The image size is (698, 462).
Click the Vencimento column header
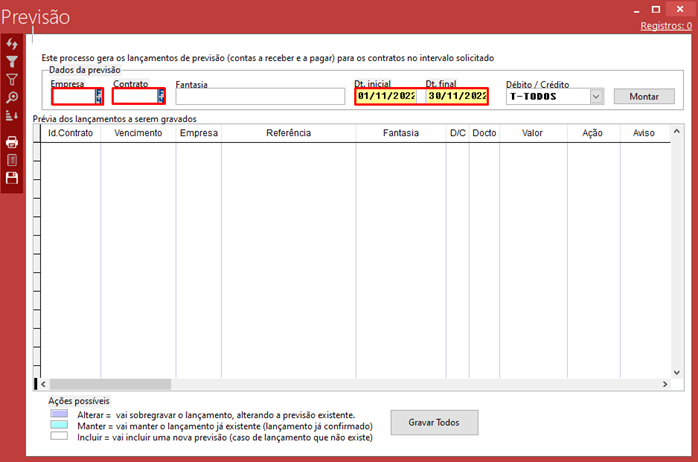pos(138,133)
